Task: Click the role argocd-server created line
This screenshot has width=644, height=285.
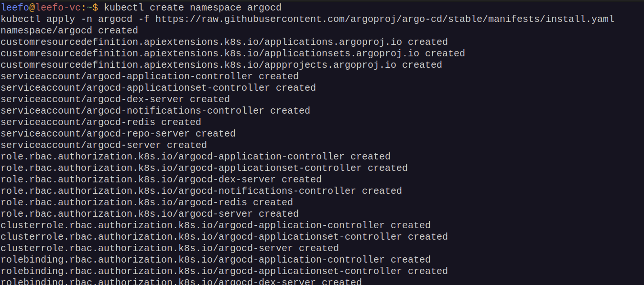Action: pyautogui.click(x=150, y=214)
